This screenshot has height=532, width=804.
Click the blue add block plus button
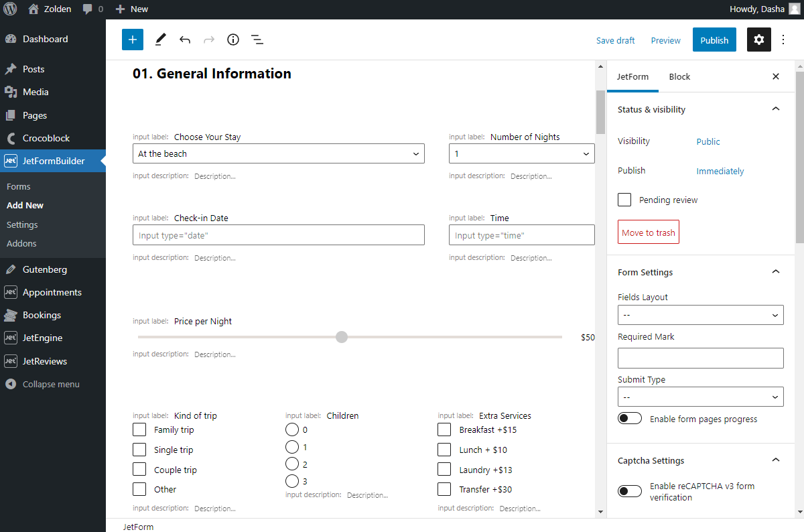[x=133, y=40]
